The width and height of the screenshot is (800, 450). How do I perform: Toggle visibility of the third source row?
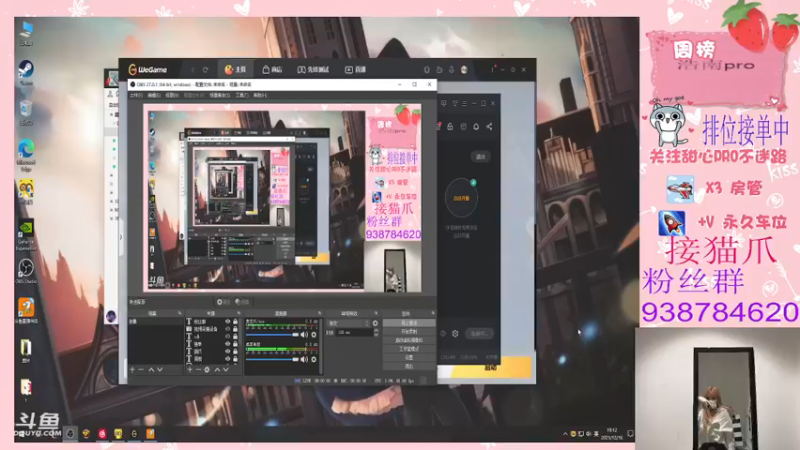[228, 337]
